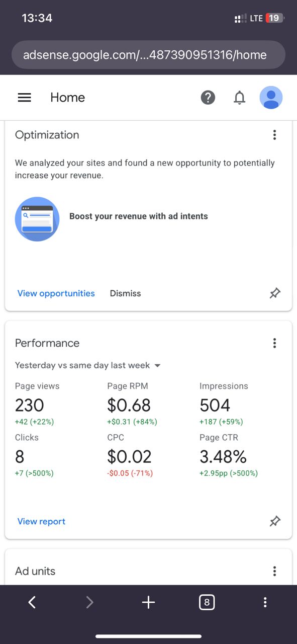The height and width of the screenshot is (644, 297).
Task: Open Performance card three-dot menu
Action: [274, 343]
